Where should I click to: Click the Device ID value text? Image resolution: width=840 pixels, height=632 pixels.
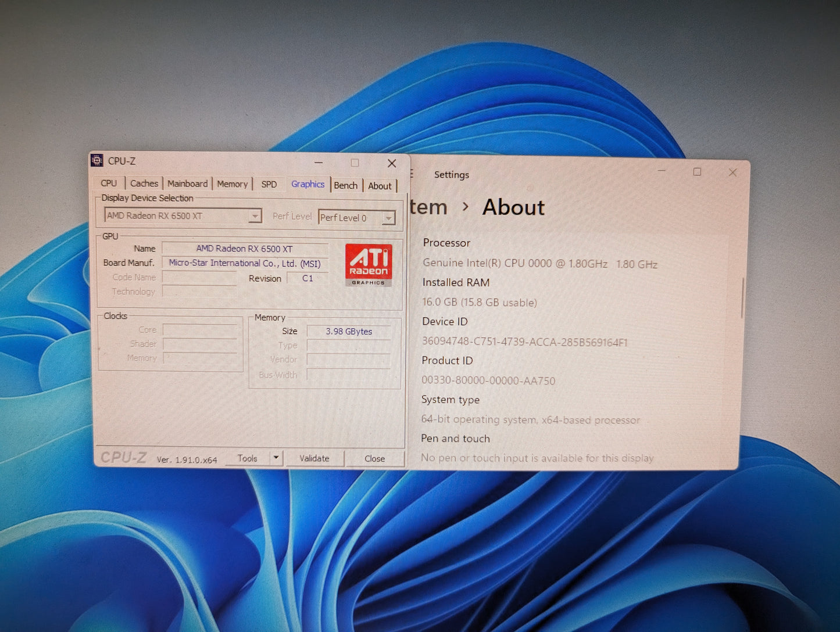point(524,342)
